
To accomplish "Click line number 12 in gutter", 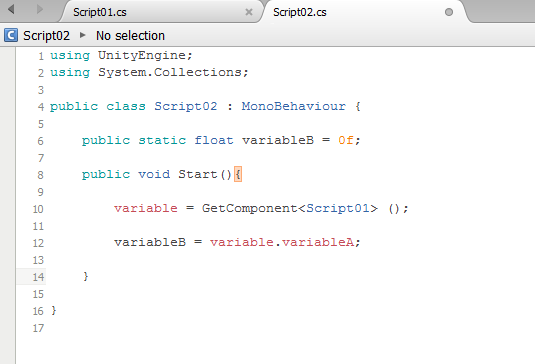I will tap(38, 243).
